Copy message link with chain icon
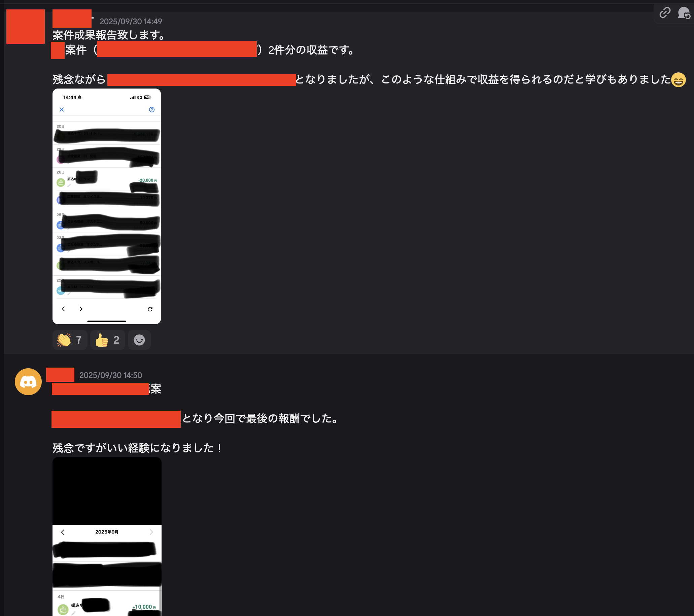The image size is (694, 616). tap(664, 13)
